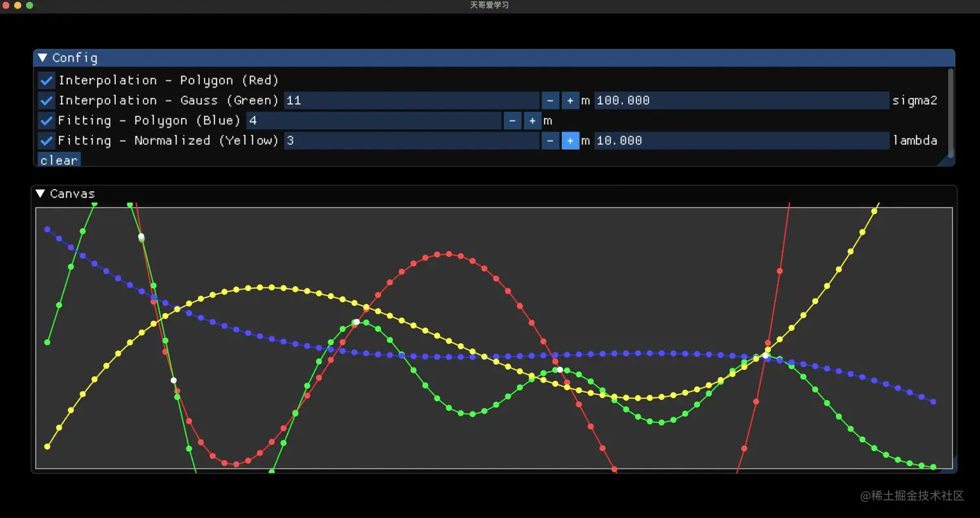Edit the Gauss m field showing 11
The width and height of the screenshot is (980, 518).
(x=412, y=100)
